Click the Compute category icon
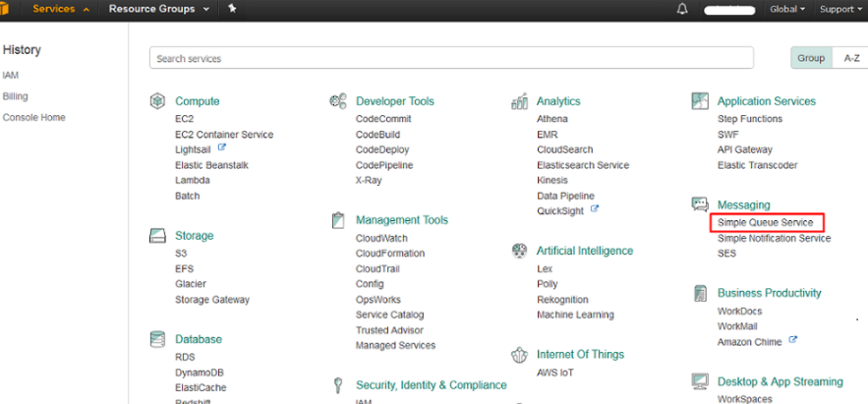This screenshot has height=404, width=868. pos(156,101)
